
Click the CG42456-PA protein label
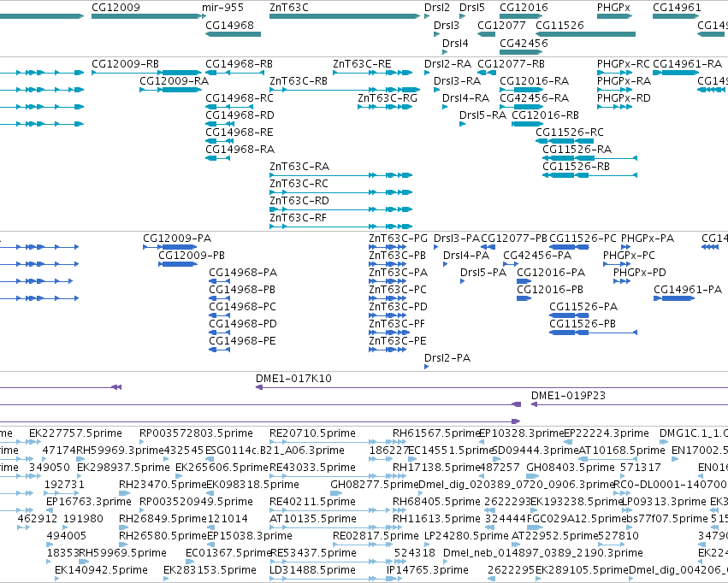(x=537, y=256)
